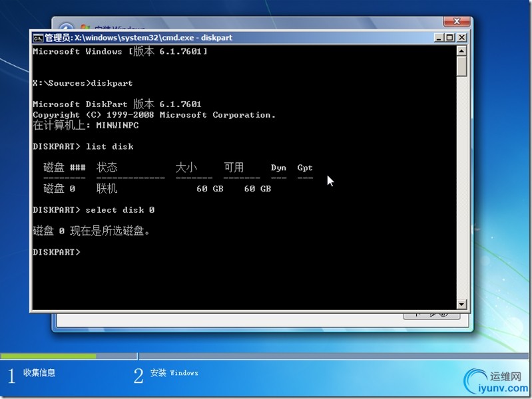Click the '联机' online status value
The image size is (532, 399).
(x=107, y=188)
